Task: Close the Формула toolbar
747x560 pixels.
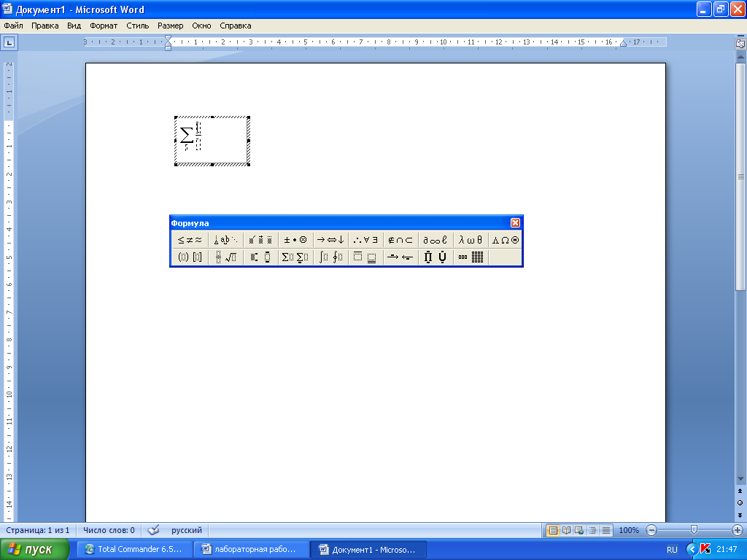Action: 516,223
